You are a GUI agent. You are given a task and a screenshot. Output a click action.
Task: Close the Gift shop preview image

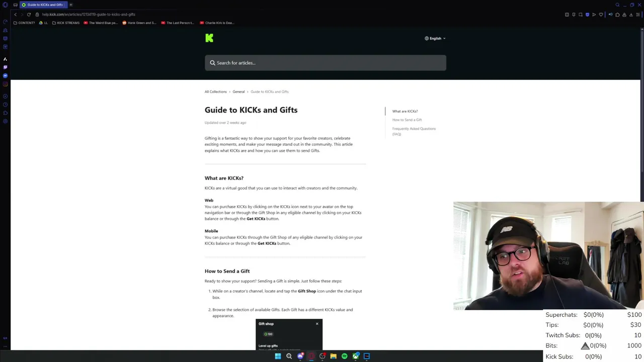[x=317, y=324]
